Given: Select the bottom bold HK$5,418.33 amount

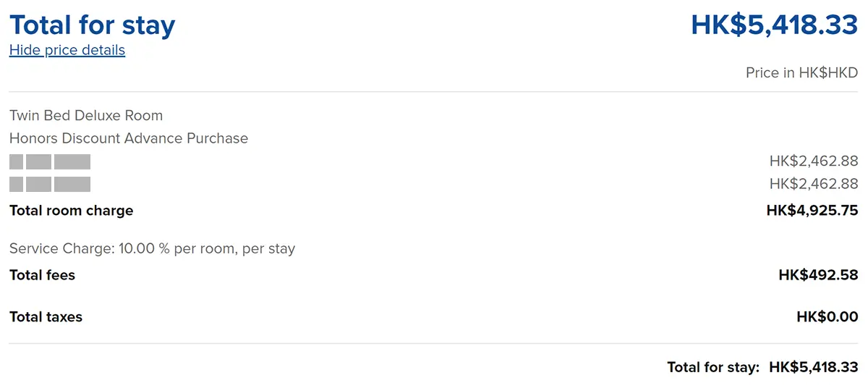Looking at the screenshot, I should click(814, 367).
